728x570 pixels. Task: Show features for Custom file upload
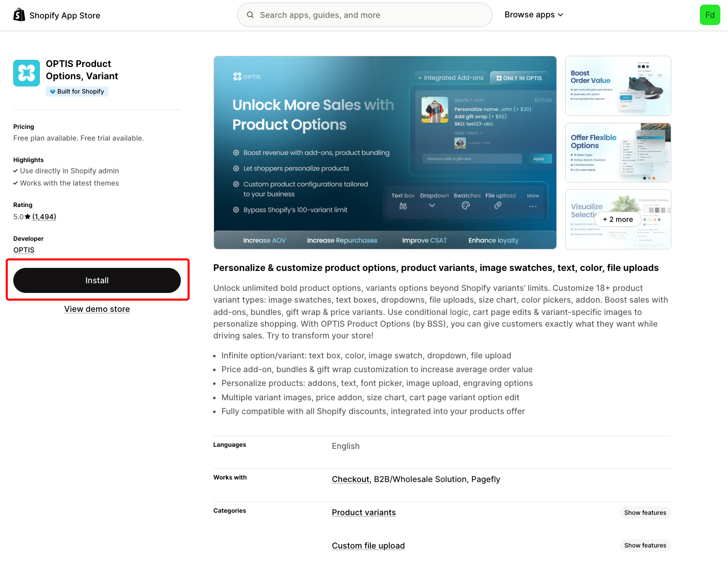pos(645,545)
